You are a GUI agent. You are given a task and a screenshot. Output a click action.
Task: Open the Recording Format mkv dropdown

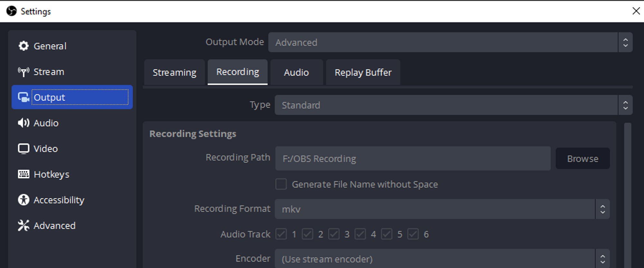(x=442, y=209)
